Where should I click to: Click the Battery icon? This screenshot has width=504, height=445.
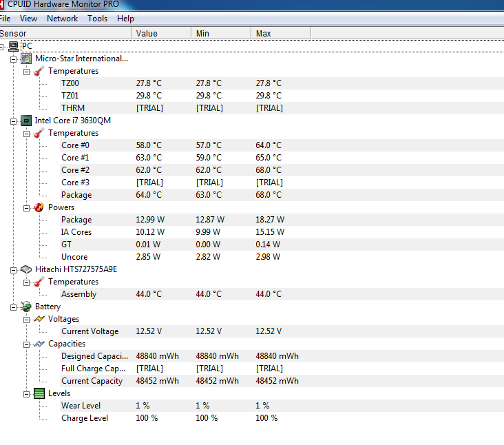(x=26, y=307)
